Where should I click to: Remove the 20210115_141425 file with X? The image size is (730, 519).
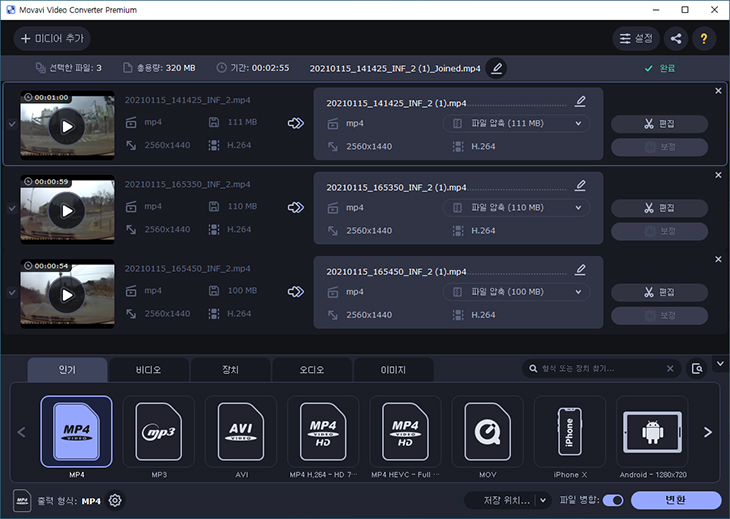point(718,91)
